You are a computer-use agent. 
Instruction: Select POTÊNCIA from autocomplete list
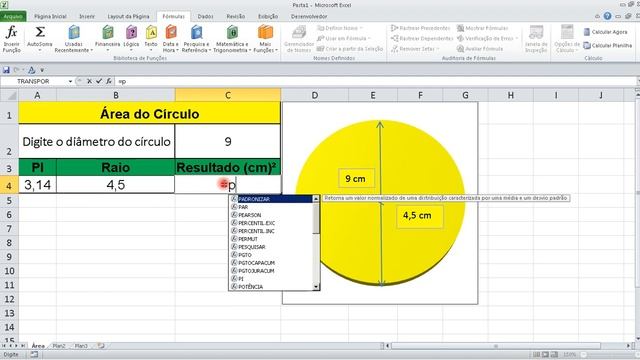pyautogui.click(x=271, y=287)
